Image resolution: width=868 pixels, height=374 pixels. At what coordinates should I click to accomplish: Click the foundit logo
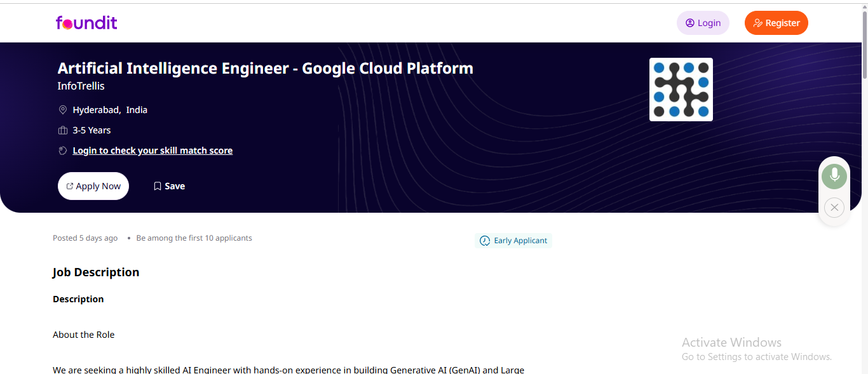pyautogui.click(x=86, y=23)
